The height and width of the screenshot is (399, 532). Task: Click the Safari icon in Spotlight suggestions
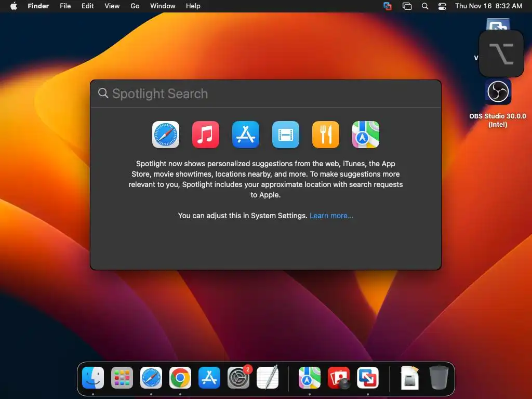pos(166,135)
